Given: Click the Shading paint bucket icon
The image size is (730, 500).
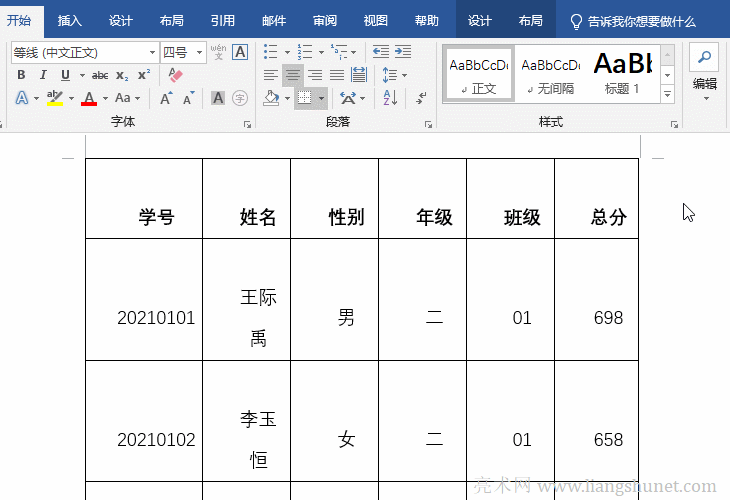Looking at the screenshot, I should tap(271, 98).
